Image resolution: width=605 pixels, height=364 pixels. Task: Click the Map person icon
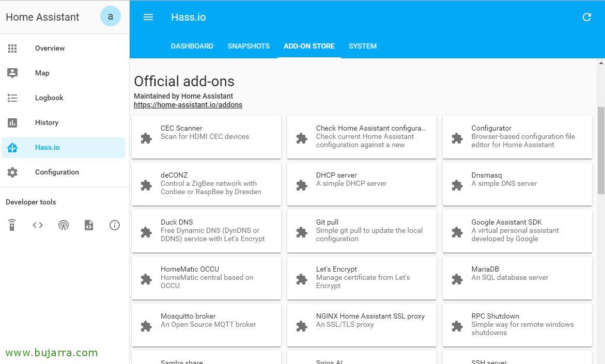[x=12, y=73]
